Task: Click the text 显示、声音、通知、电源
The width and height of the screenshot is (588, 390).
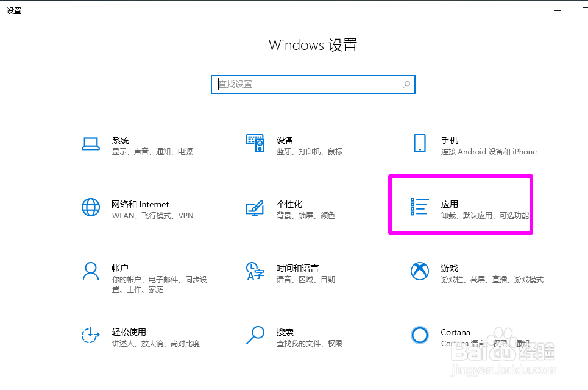Action: pos(152,152)
